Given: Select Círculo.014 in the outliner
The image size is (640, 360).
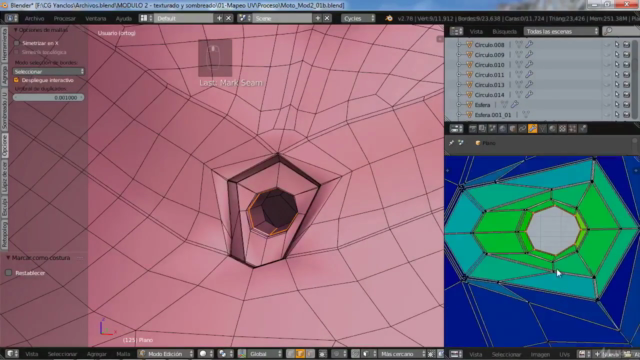Looking at the screenshot, I should [489, 95].
